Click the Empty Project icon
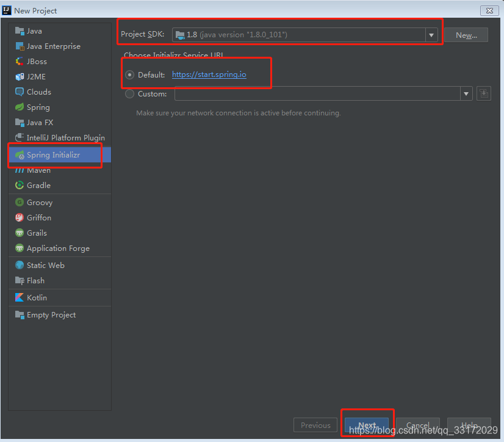Image resolution: width=504 pixels, height=442 pixels. pyautogui.click(x=20, y=315)
